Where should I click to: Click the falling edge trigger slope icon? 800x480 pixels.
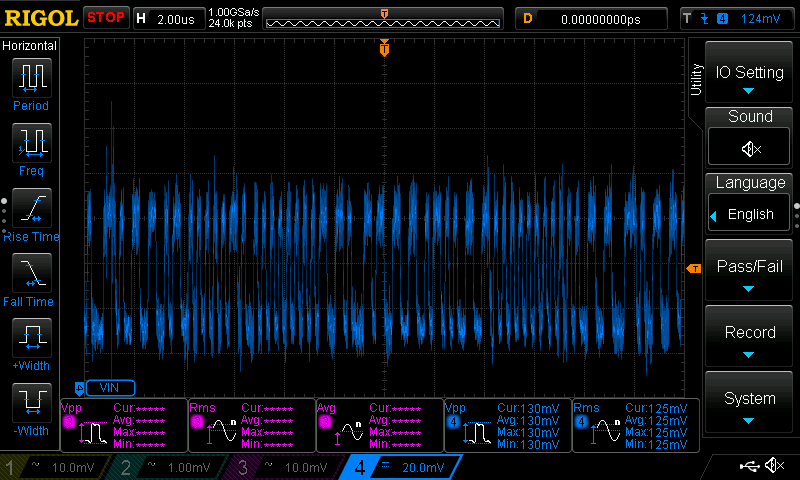pos(705,19)
